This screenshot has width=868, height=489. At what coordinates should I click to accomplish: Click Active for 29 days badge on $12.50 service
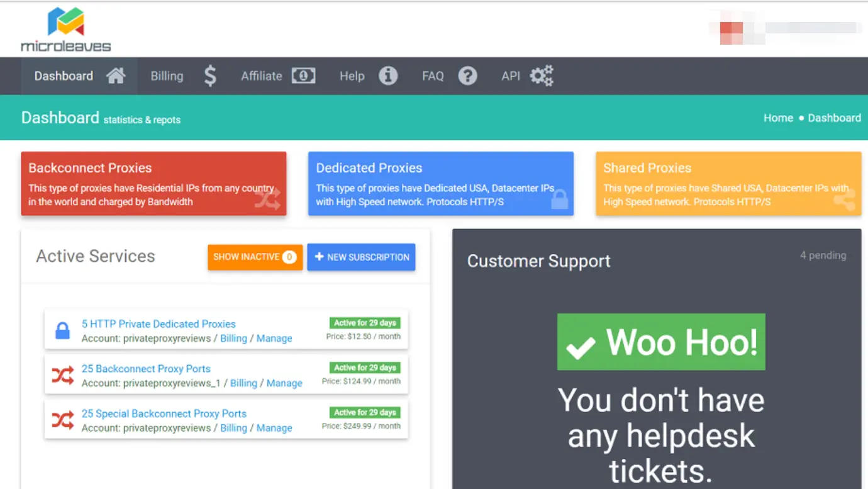click(x=365, y=323)
